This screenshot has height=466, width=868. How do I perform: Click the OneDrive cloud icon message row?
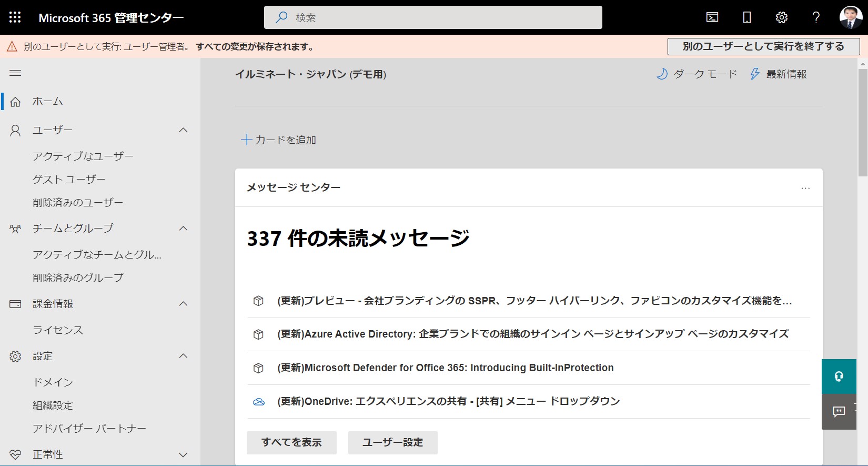click(x=258, y=402)
